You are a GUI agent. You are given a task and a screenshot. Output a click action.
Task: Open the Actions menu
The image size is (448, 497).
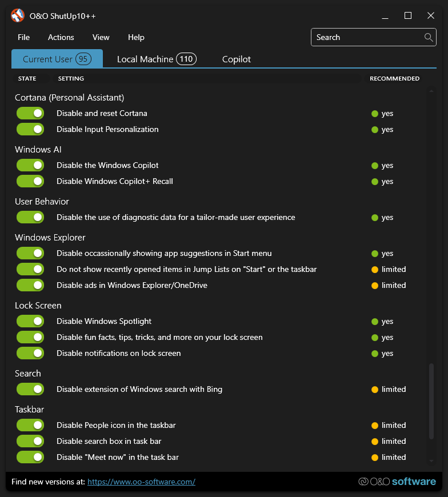click(61, 38)
